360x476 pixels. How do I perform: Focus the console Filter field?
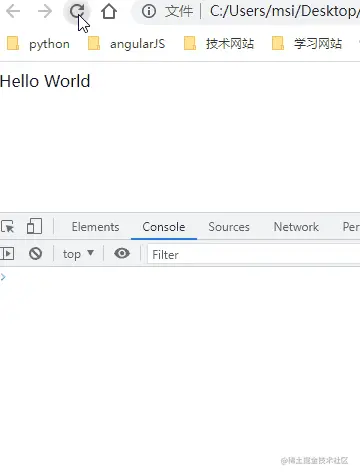pos(254,255)
